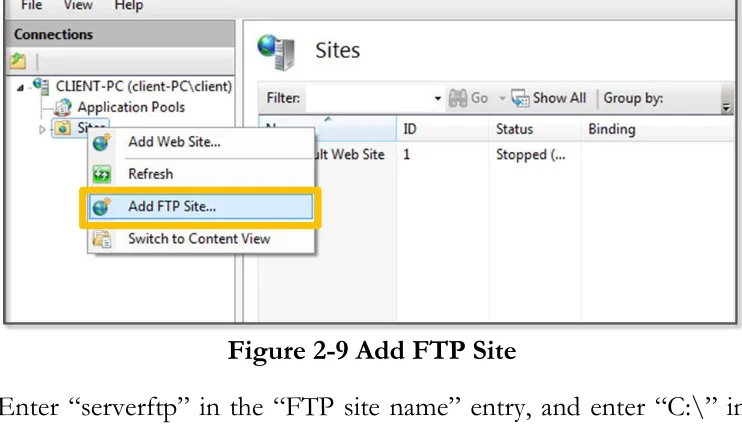Click the Application Pools icon
This screenshot has width=742, height=428.
click(62, 107)
